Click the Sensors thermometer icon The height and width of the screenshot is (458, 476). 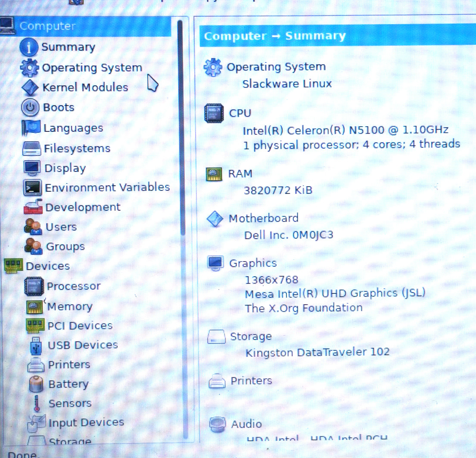37,403
